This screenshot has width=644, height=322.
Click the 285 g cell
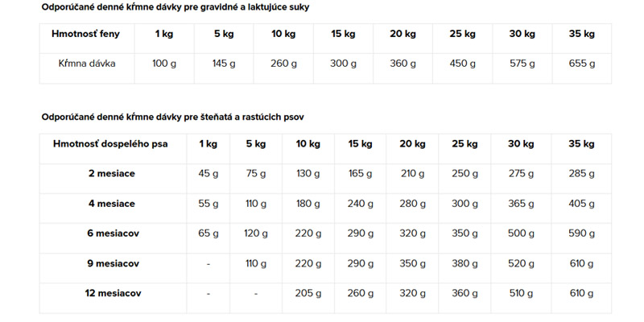coord(580,173)
